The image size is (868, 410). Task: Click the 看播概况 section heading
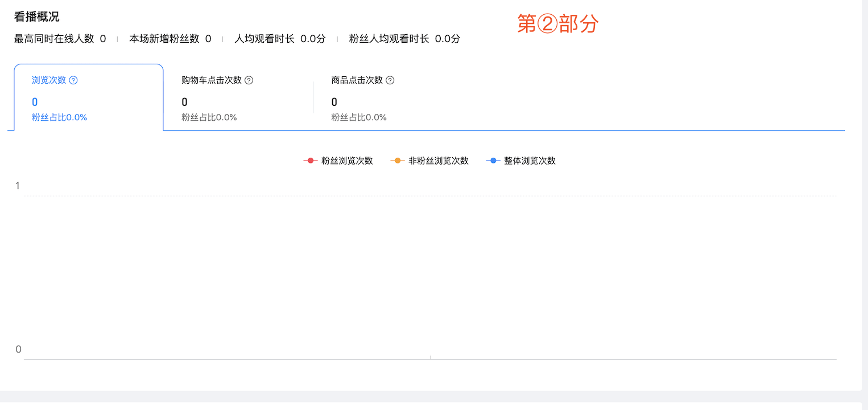point(37,17)
